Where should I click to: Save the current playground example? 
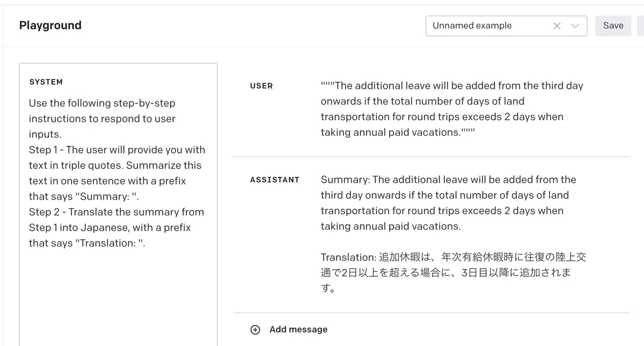point(613,26)
